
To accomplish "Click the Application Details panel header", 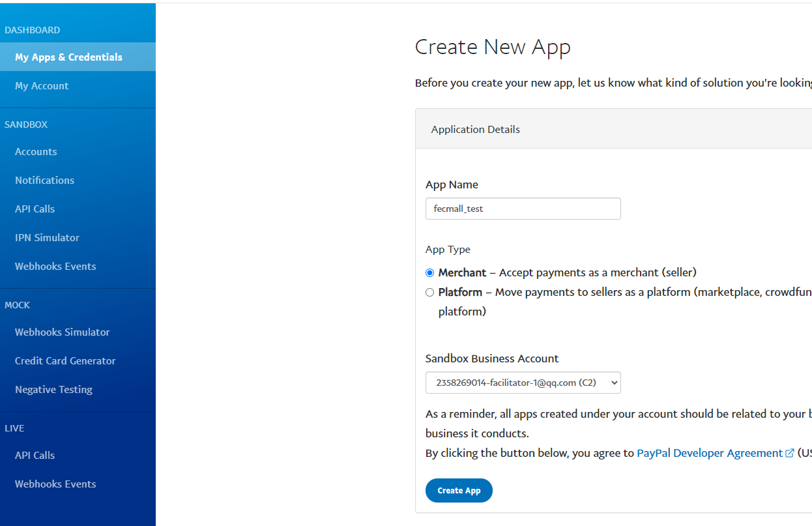I will point(613,129).
